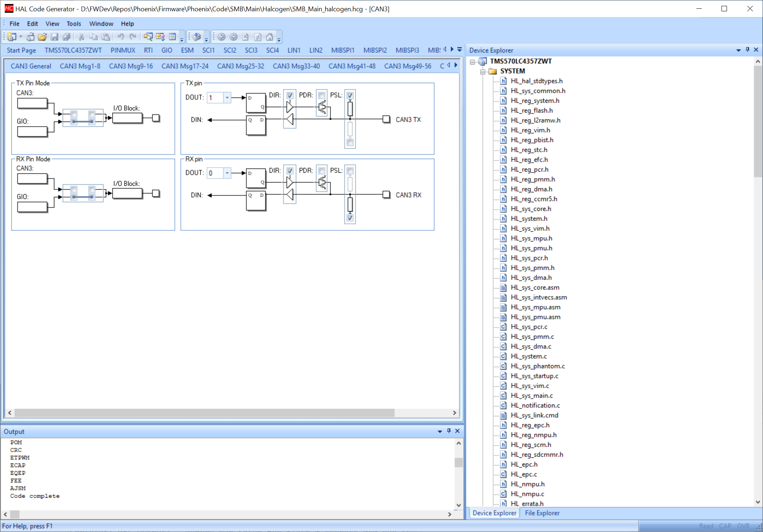The image size is (763, 532).
Task: Click the Forward navigation arrow icon
Action: pos(234,37)
